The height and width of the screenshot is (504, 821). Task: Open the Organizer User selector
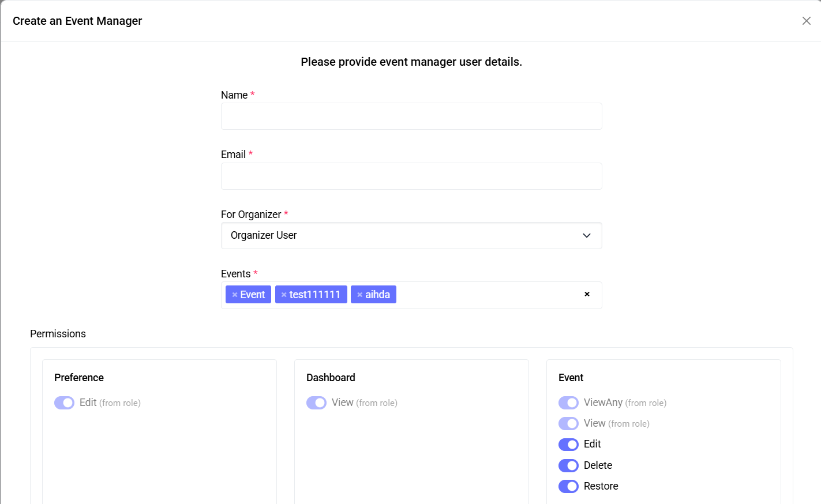pos(411,236)
